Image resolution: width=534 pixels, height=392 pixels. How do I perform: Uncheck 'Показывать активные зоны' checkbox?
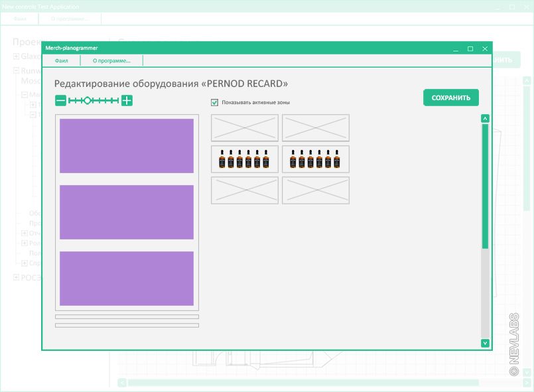pos(214,102)
